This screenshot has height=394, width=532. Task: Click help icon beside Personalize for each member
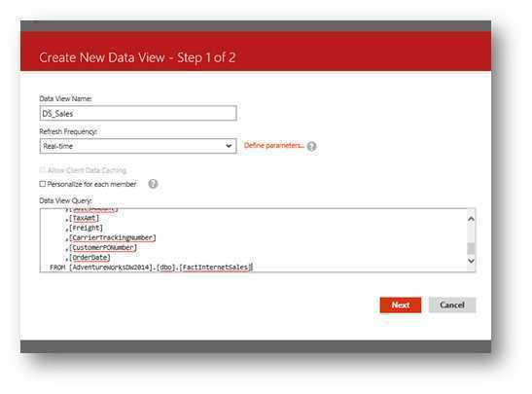pyautogui.click(x=153, y=184)
